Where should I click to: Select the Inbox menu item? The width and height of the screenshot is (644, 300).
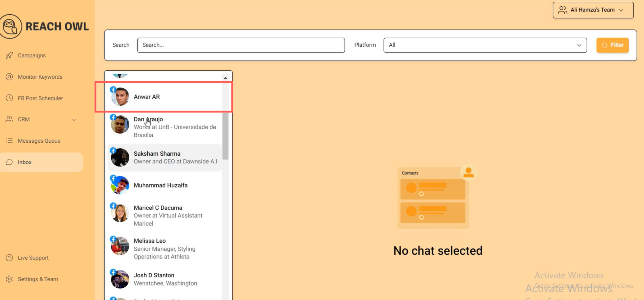pyautogui.click(x=42, y=162)
